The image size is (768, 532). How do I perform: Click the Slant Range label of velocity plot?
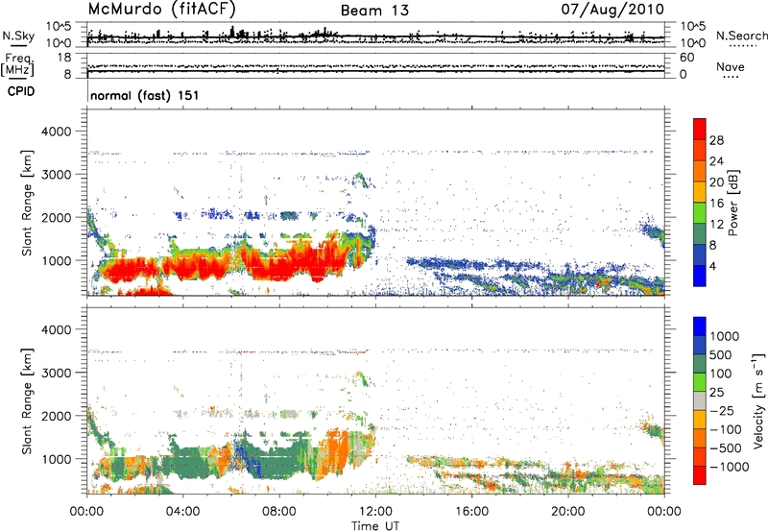point(27,400)
